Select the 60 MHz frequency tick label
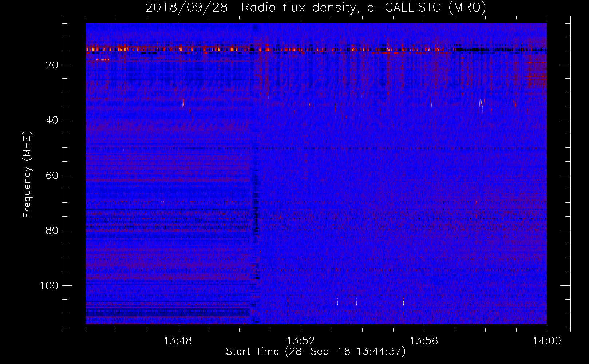589x364 pixels. point(52,175)
